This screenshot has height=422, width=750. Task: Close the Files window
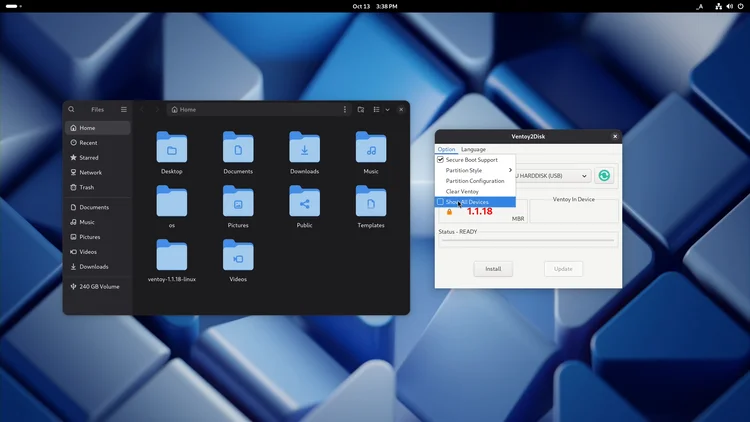(401, 110)
